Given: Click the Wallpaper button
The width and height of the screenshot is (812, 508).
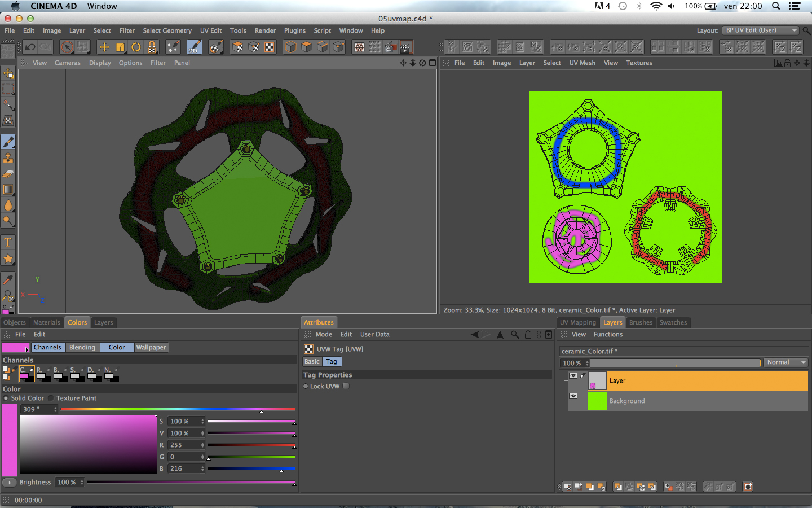Looking at the screenshot, I should [x=151, y=348].
